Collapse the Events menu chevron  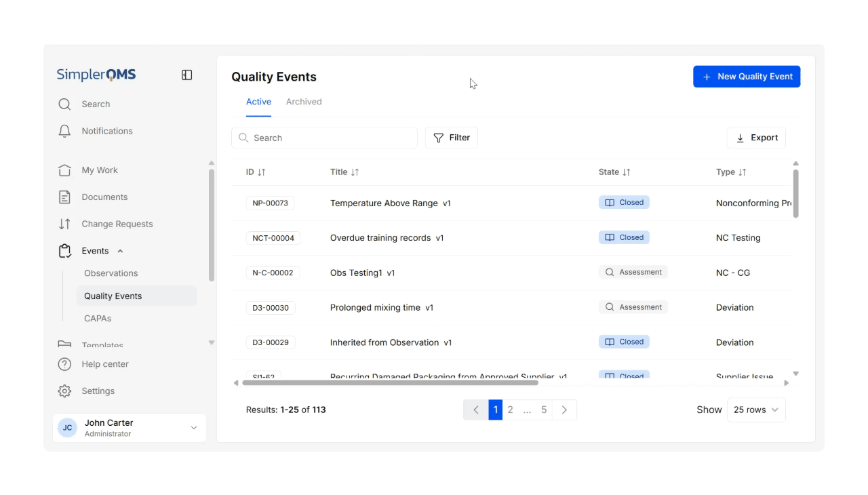(120, 251)
